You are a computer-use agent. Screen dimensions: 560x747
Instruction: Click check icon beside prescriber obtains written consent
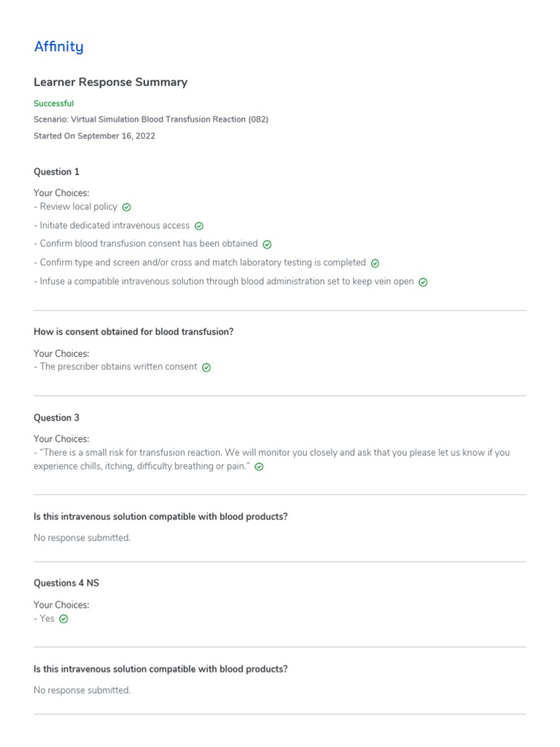(206, 368)
